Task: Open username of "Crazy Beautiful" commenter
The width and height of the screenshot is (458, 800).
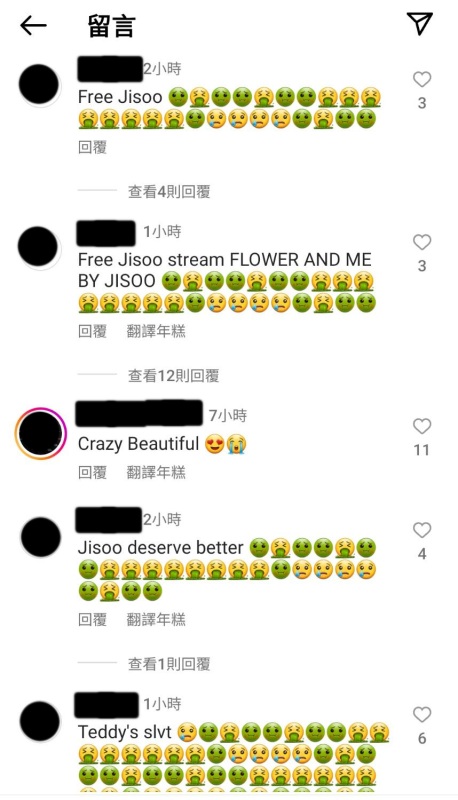Action: (139, 414)
